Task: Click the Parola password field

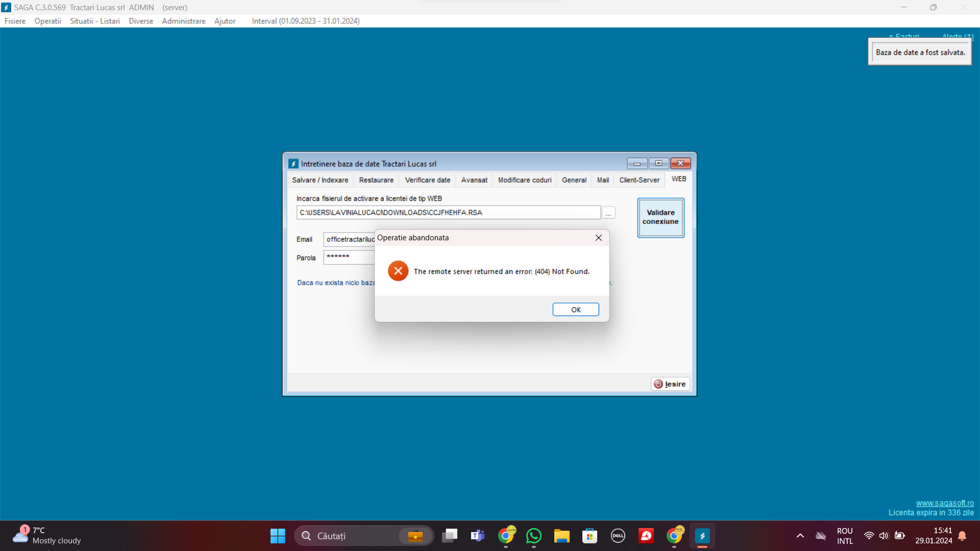Action: pos(350,258)
